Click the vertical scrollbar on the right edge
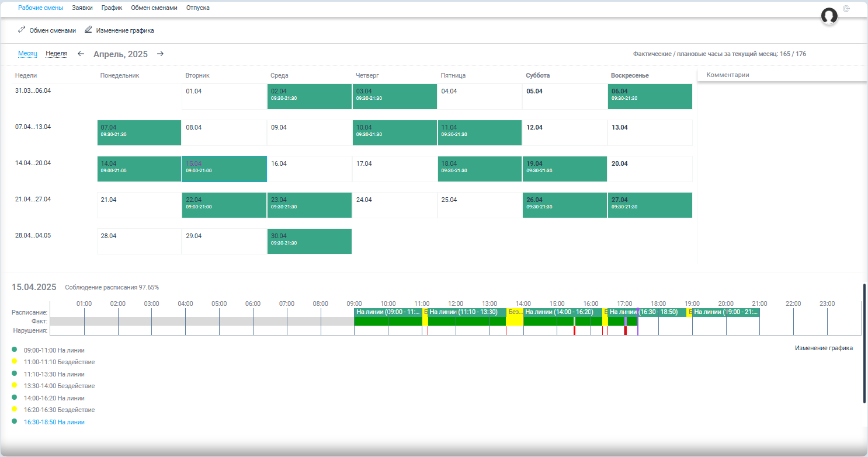The width and height of the screenshot is (868, 457). (x=864, y=343)
